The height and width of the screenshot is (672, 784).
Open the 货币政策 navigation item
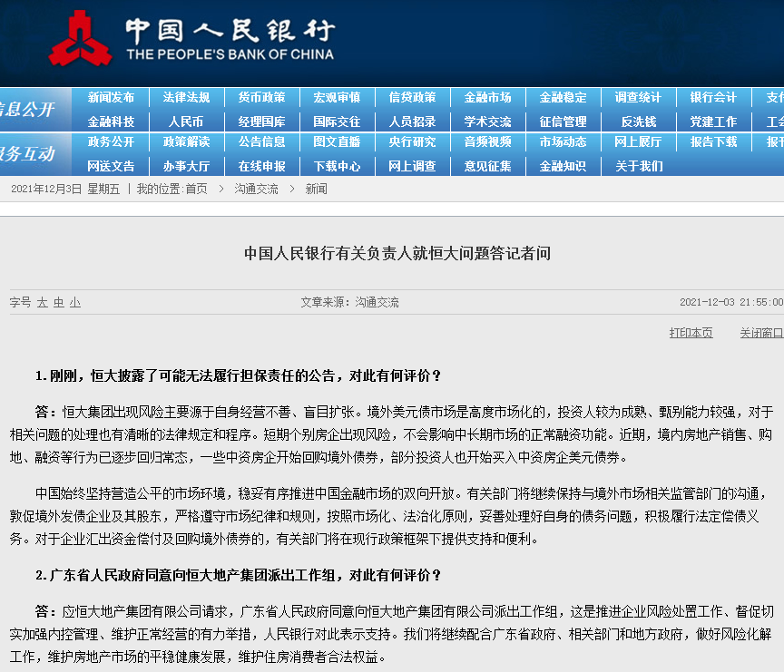coord(260,98)
